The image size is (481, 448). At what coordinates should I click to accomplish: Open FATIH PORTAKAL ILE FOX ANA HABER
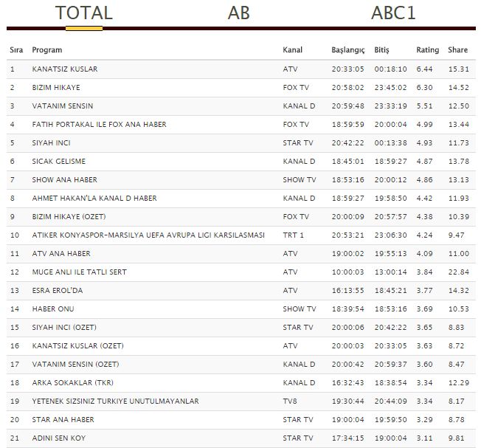(98, 125)
